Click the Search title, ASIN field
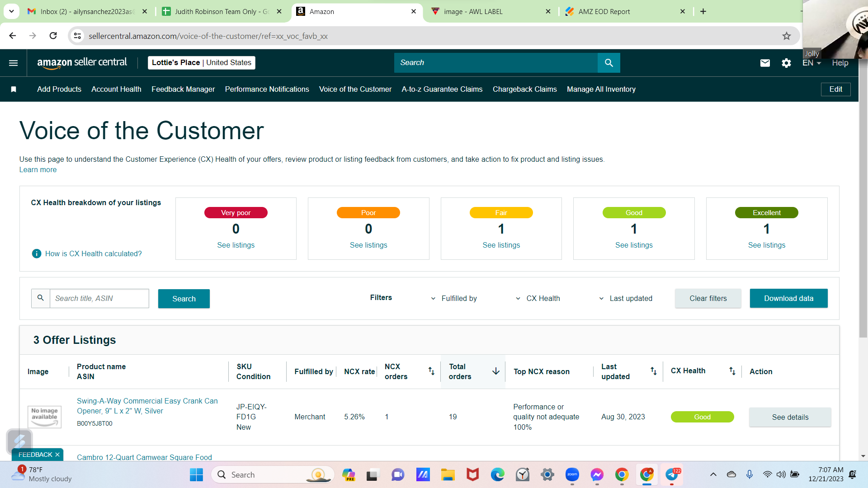The width and height of the screenshot is (868, 488). (x=99, y=298)
